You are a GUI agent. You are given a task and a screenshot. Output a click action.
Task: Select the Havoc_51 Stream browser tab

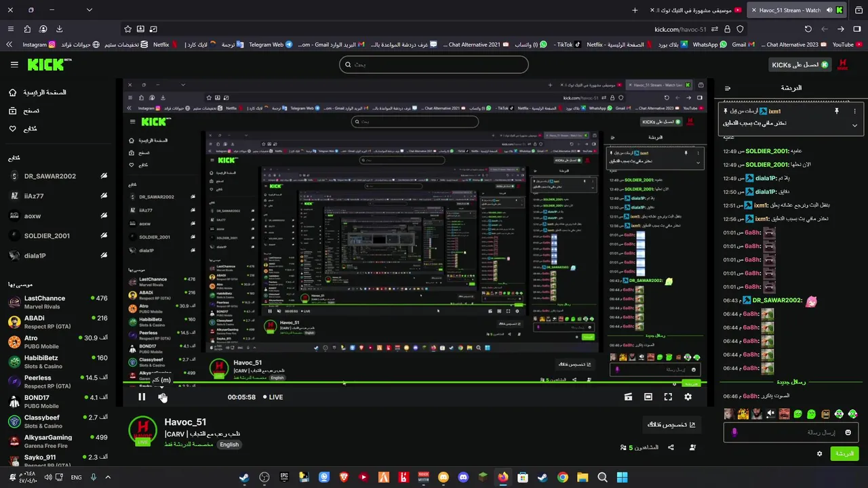pos(797,10)
